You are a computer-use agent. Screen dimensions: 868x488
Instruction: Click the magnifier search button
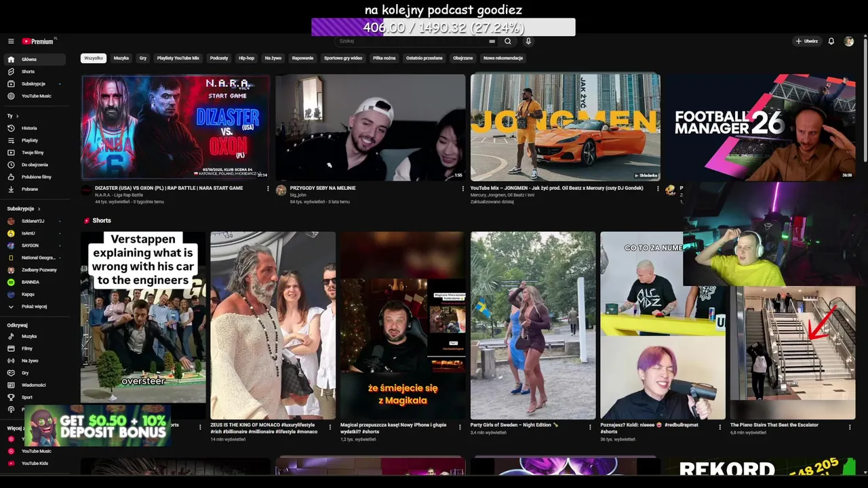click(507, 41)
